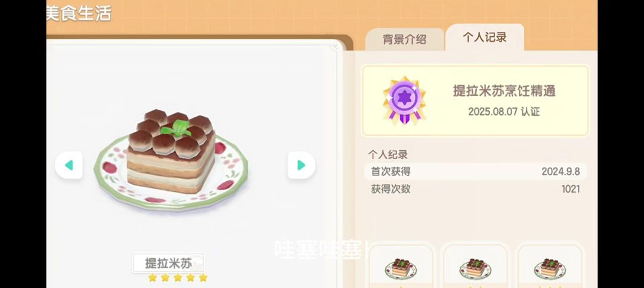Tap the middle star below the dish name
The image size is (644, 288).
(178, 278)
